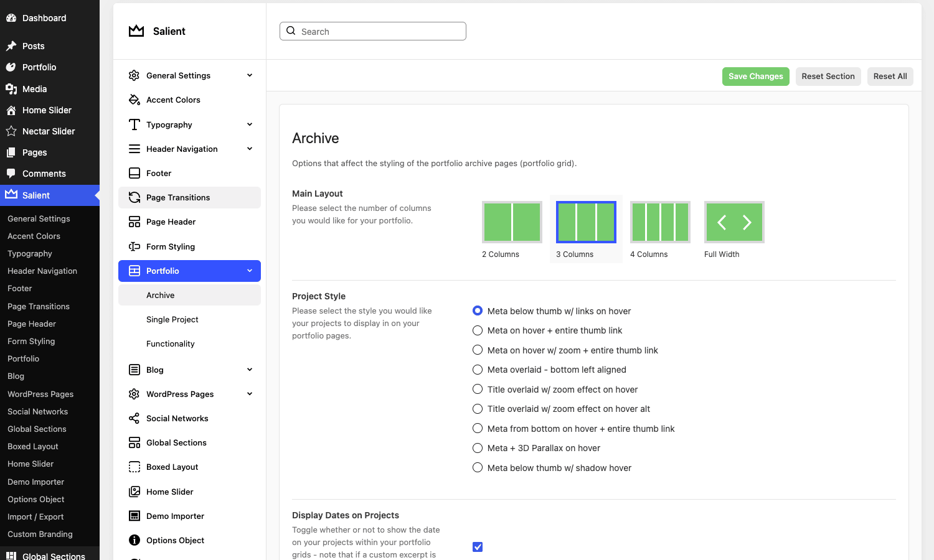Choose the 2 Columns layout thumbnail
This screenshot has width=934, height=560.
[x=512, y=222]
